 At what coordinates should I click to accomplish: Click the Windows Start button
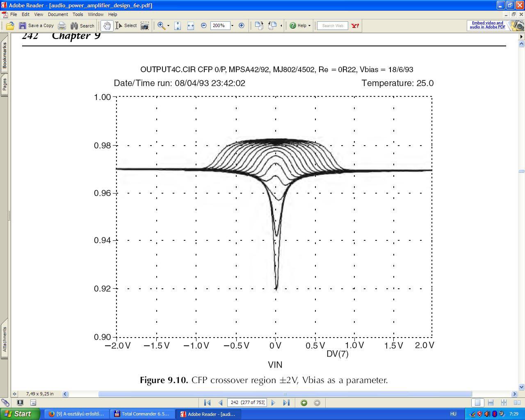20,414
